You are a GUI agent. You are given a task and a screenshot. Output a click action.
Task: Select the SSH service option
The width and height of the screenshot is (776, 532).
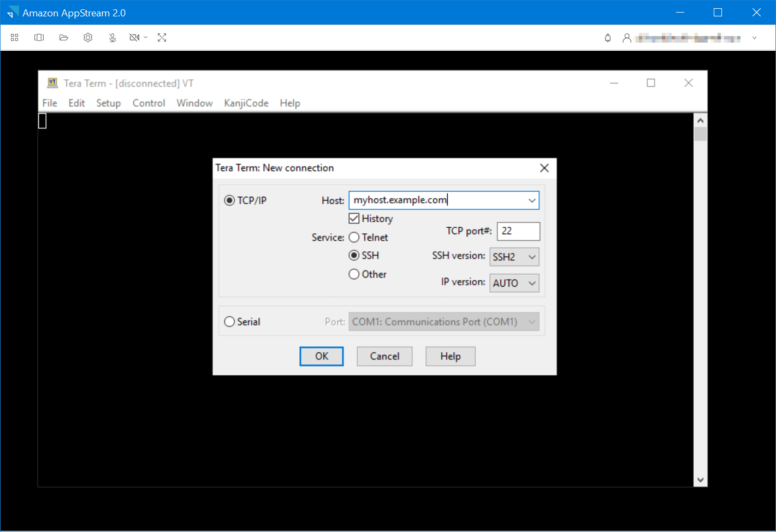[x=354, y=256]
